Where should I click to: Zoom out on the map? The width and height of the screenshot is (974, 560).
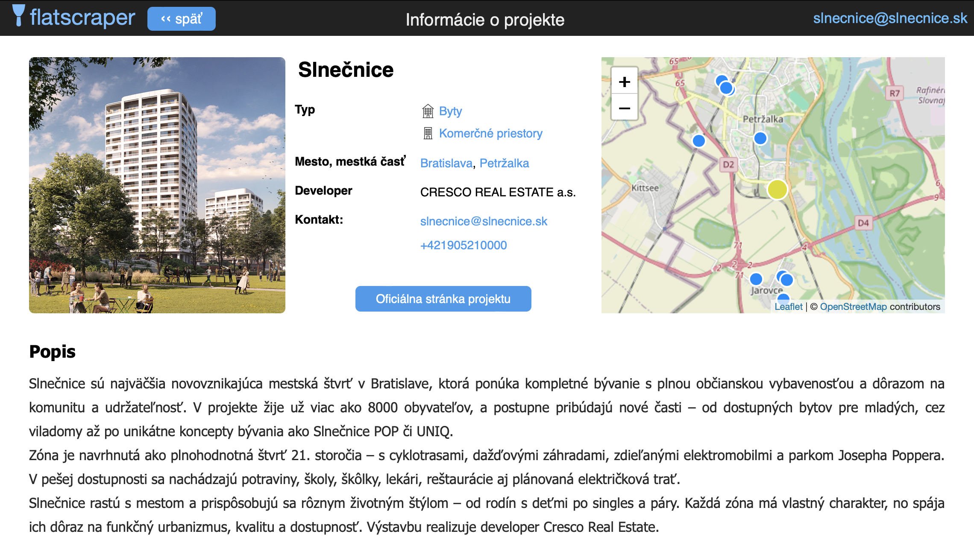(x=624, y=108)
